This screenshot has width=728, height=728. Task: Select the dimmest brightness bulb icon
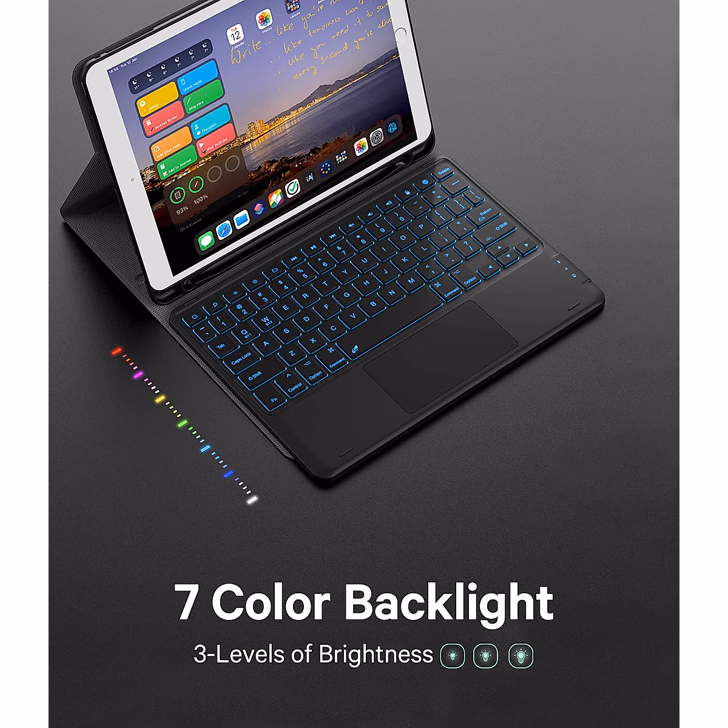click(x=453, y=655)
